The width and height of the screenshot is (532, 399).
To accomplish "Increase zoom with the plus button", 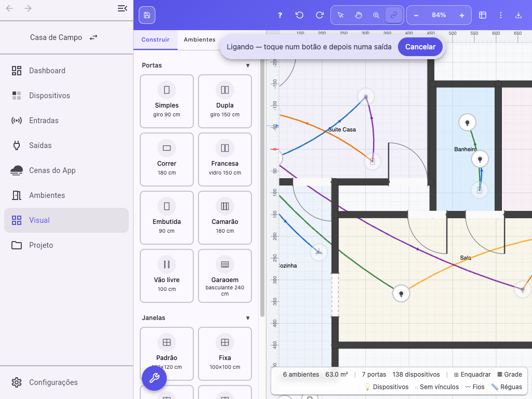I will point(462,15).
